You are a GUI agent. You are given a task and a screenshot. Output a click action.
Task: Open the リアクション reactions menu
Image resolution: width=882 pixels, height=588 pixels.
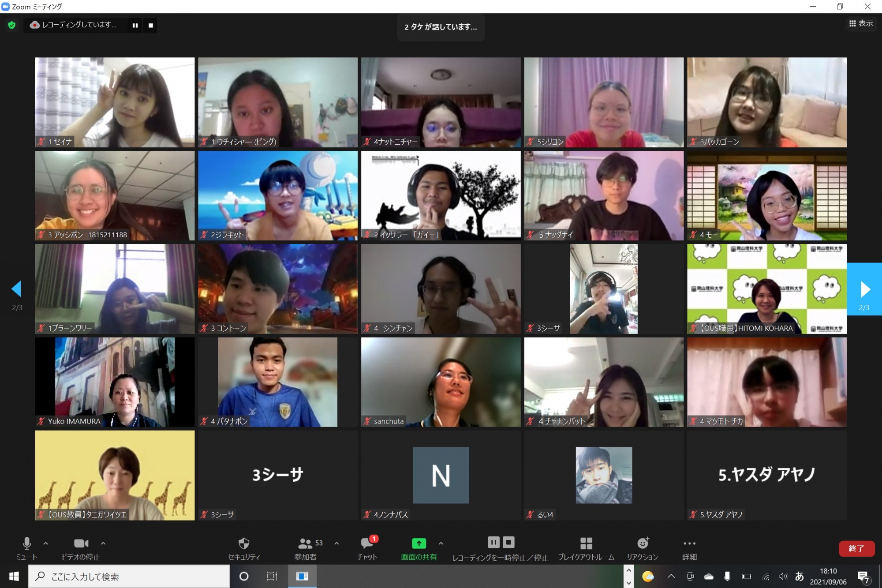643,548
